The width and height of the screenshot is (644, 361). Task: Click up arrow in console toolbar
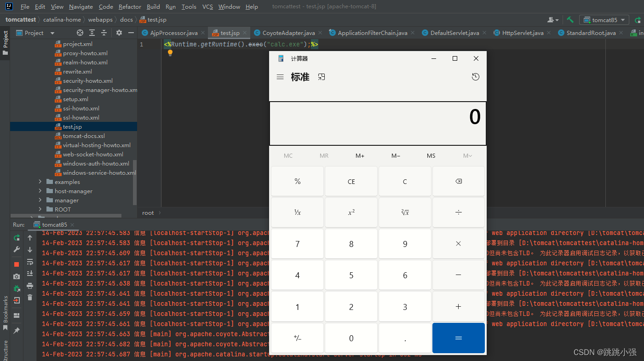[30, 238]
